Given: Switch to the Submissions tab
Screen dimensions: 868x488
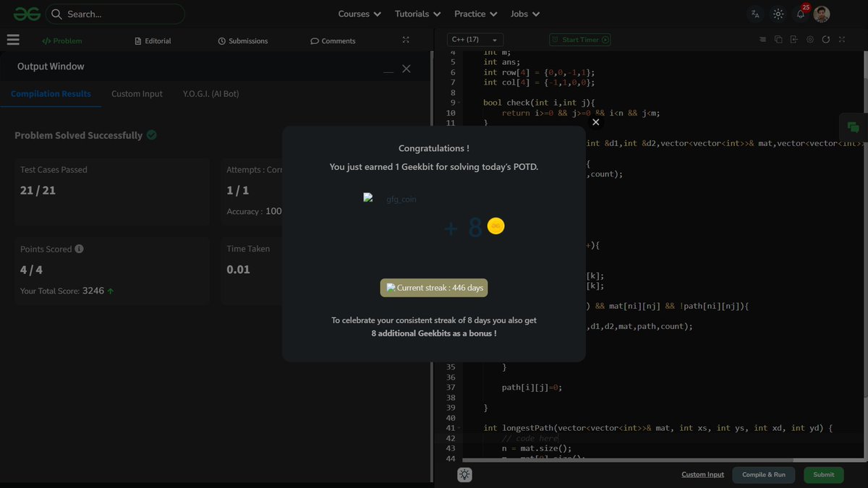Looking at the screenshot, I should tap(243, 41).
